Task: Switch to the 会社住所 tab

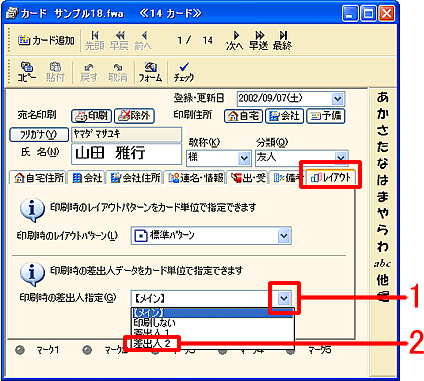Action: tap(135, 178)
